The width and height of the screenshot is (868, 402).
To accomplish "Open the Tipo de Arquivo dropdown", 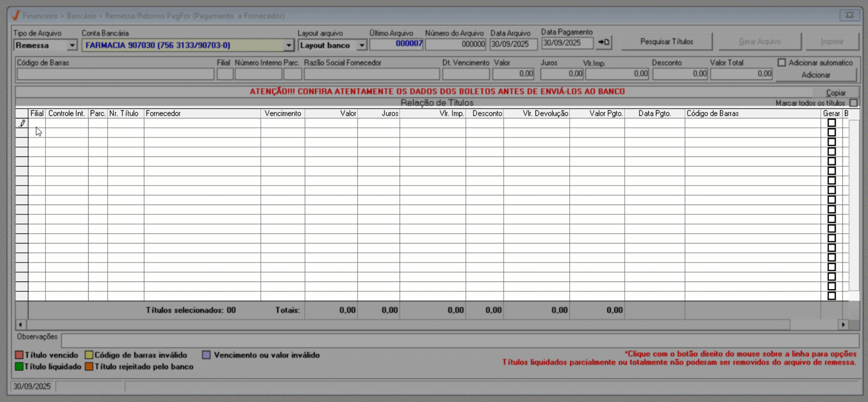I will pyautogui.click(x=72, y=46).
